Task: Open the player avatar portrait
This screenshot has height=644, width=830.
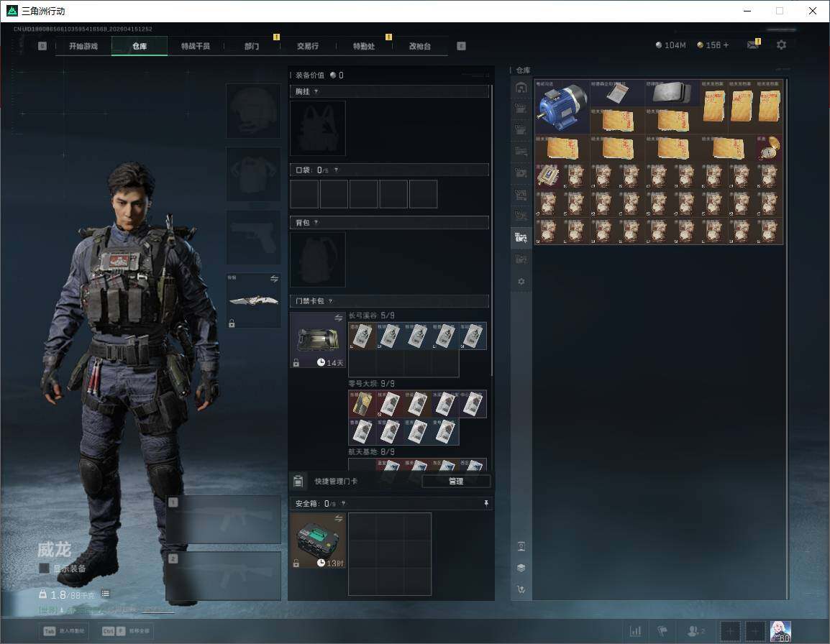Action: tap(780, 631)
